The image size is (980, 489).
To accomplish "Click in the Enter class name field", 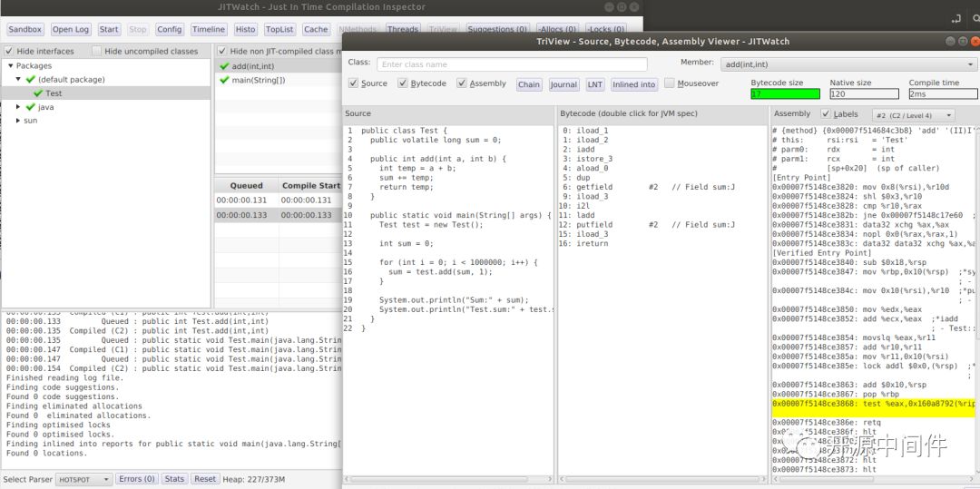I will [x=512, y=64].
